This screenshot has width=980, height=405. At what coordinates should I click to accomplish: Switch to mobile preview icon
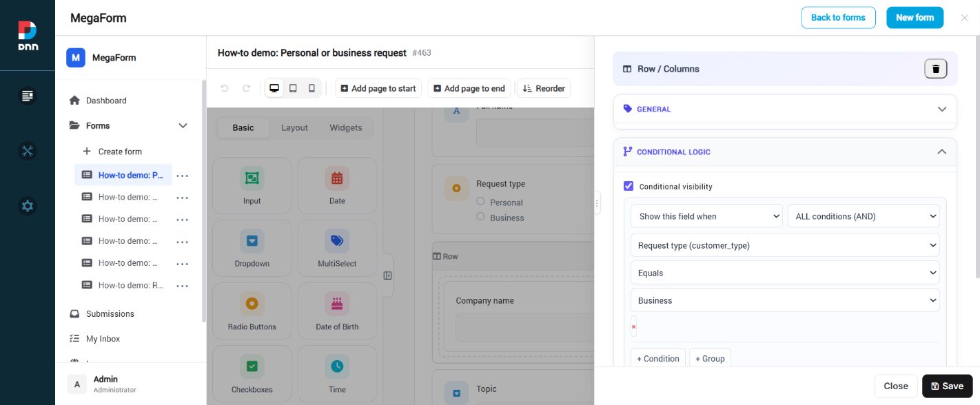[x=312, y=88]
